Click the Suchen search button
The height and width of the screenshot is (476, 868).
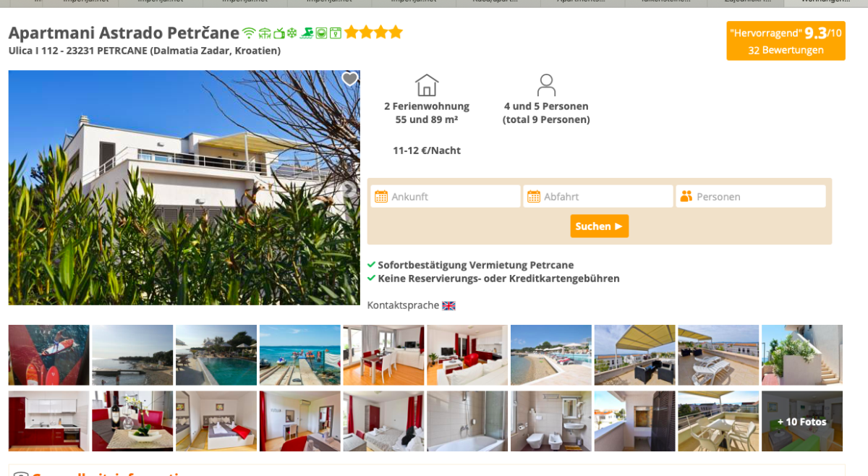click(x=599, y=226)
